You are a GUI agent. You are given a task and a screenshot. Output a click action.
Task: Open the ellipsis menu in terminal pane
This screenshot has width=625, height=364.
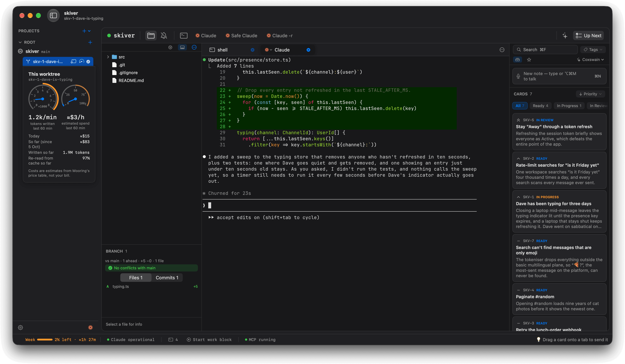pos(502,50)
